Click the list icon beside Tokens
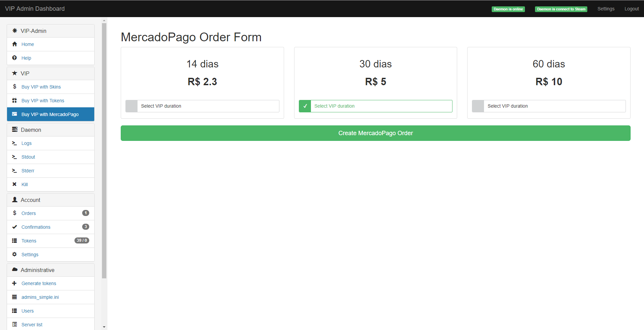Image resolution: width=644 pixels, height=330 pixels. [x=14, y=240]
